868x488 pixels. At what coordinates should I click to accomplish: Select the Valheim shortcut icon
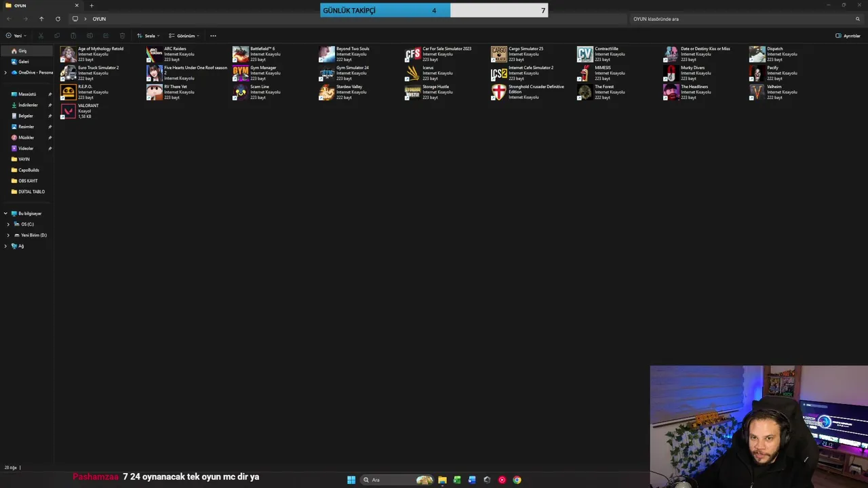pyautogui.click(x=757, y=92)
